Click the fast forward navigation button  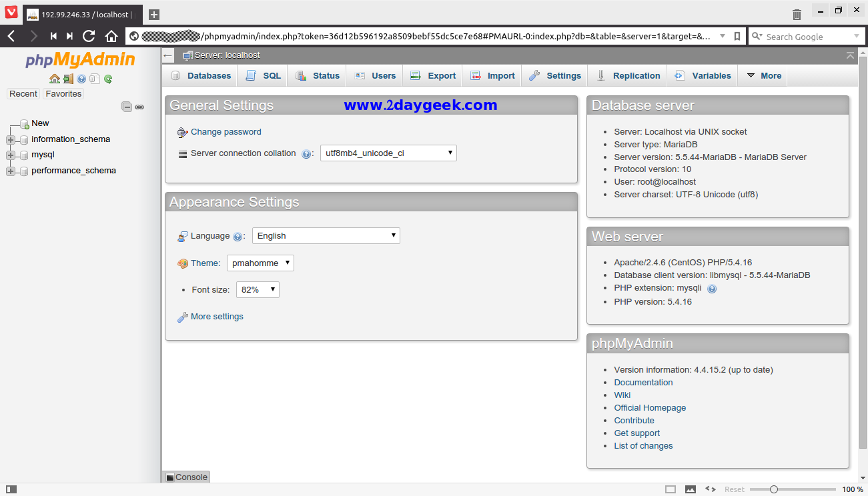69,36
